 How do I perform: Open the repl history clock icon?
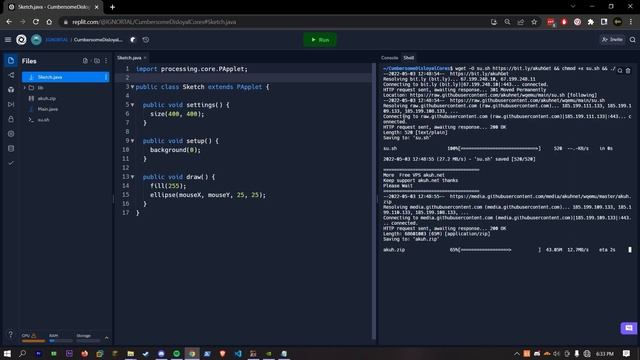click(x=146, y=40)
